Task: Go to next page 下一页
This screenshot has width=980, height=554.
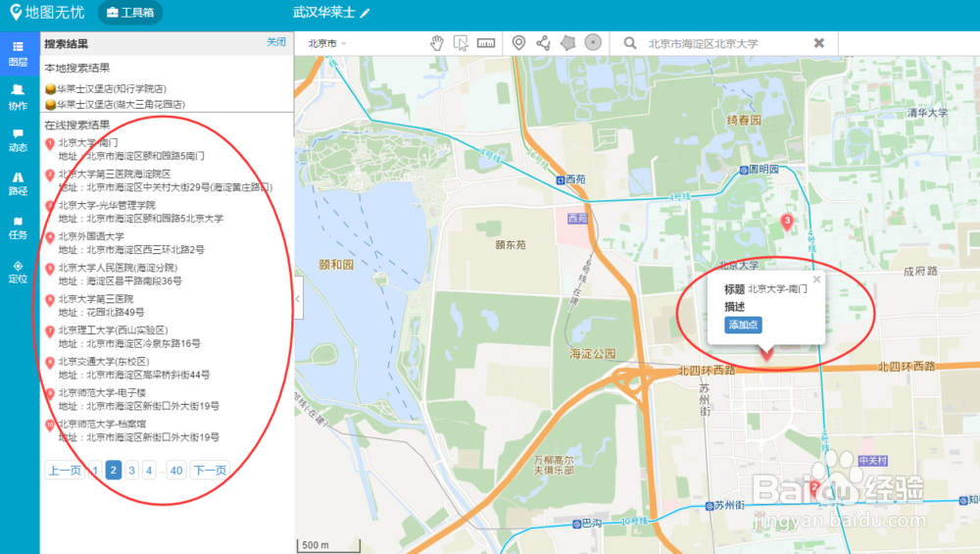Action: pyautogui.click(x=210, y=471)
